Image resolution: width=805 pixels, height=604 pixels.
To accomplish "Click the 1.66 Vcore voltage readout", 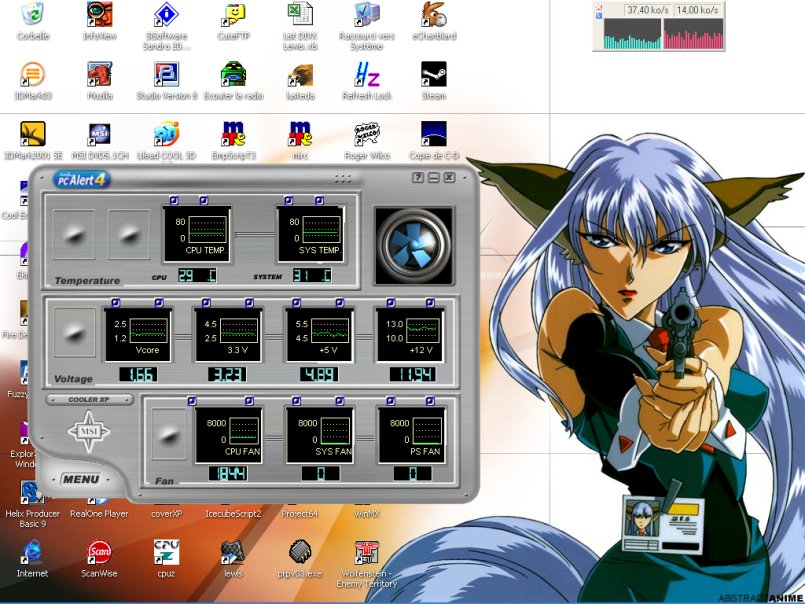I will pyautogui.click(x=138, y=374).
